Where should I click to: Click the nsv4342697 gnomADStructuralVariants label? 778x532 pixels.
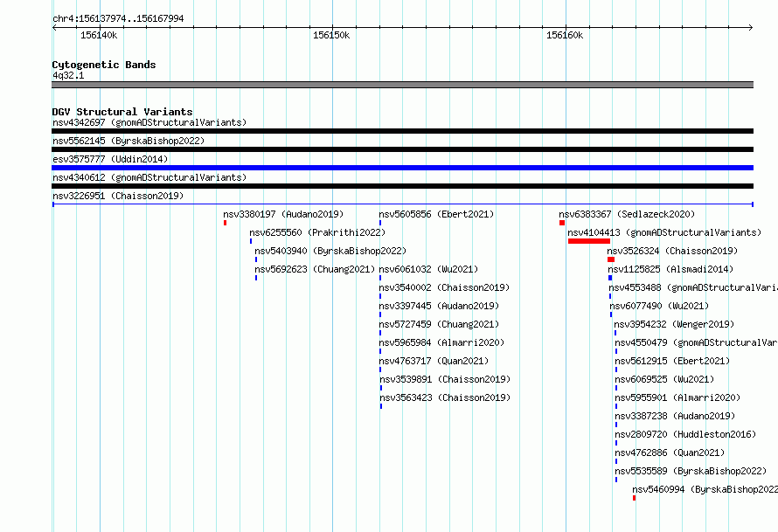point(149,122)
